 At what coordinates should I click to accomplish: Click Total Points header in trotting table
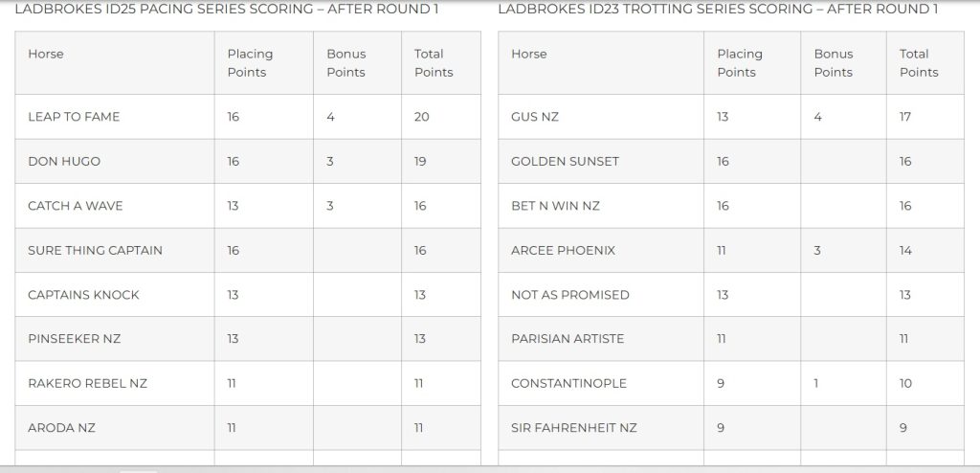tap(919, 63)
